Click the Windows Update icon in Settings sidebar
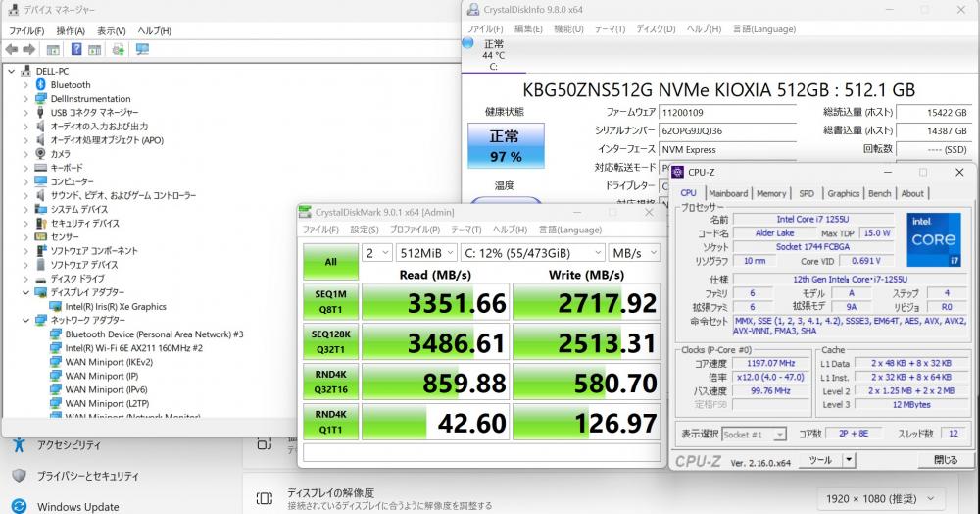This screenshot has height=514, width=980. (x=19, y=506)
